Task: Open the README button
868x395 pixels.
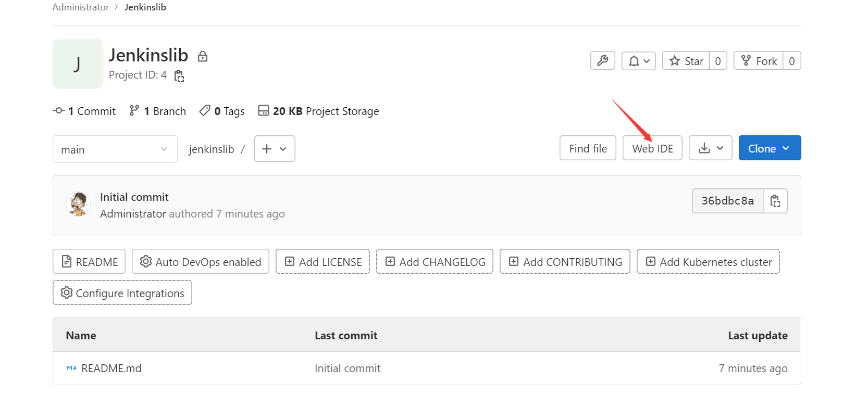Action: click(x=89, y=261)
